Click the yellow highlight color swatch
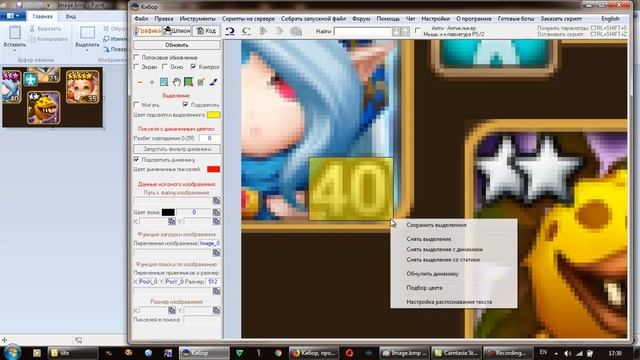 tap(213, 115)
